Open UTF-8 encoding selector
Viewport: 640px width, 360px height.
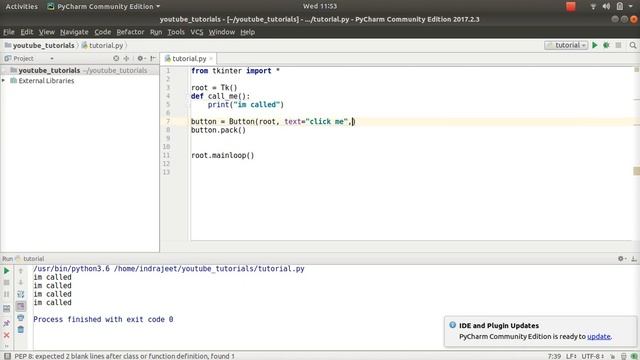pyautogui.click(x=593, y=356)
